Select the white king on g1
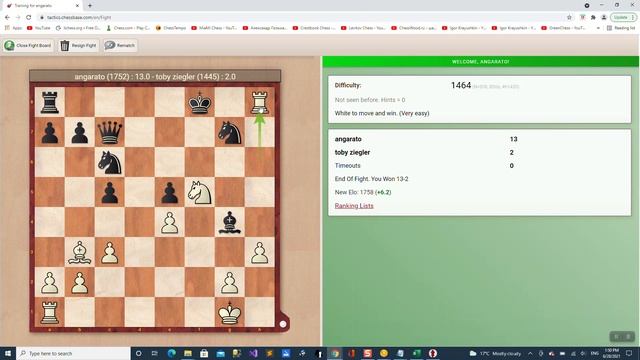The height and width of the screenshot is (360, 640). [x=229, y=313]
